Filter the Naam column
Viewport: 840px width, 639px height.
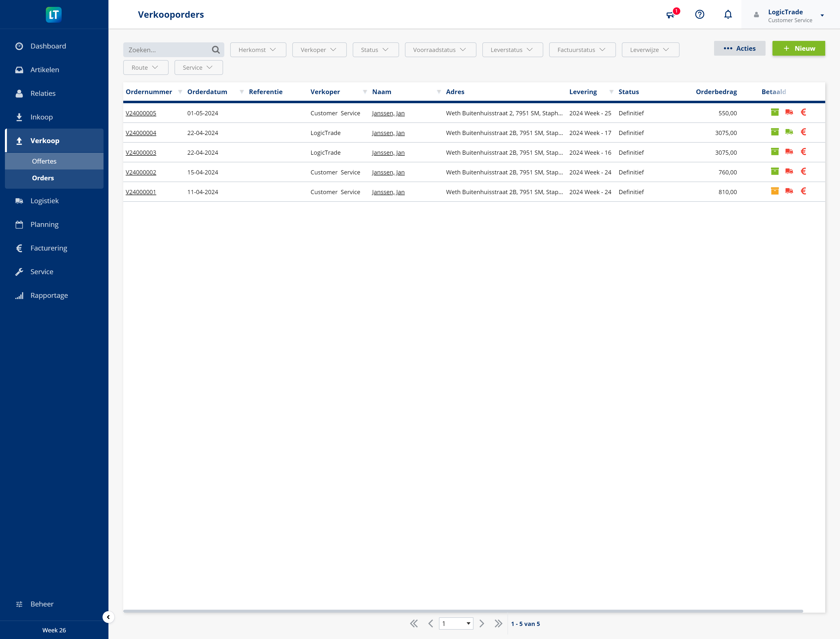pyautogui.click(x=439, y=92)
